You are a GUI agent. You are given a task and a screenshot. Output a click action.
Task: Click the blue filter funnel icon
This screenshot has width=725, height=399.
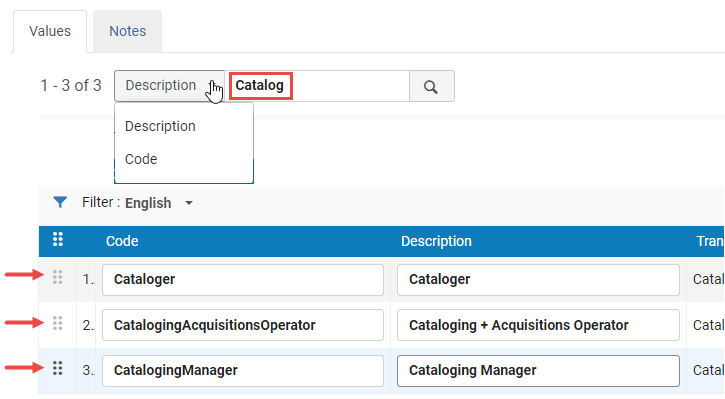60,202
